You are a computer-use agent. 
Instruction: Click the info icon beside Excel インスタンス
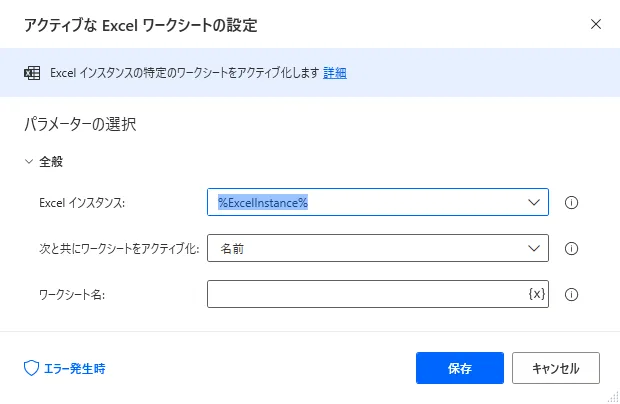(573, 203)
